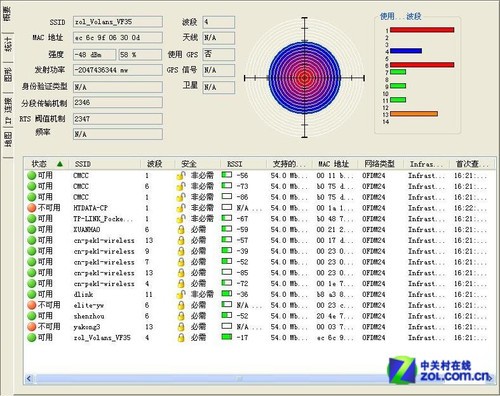This screenshot has width=500, height=396.
Task: Click the closed padlock icon in the shenzhou row
Action: pyautogui.click(x=181, y=316)
